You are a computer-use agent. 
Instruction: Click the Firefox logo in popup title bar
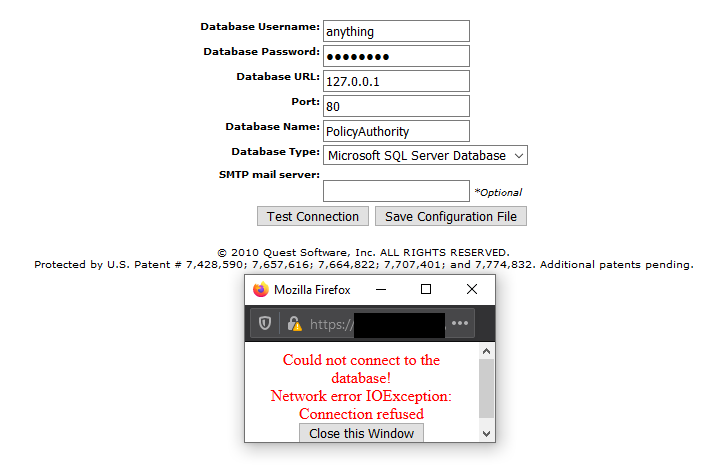(x=261, y=289)
